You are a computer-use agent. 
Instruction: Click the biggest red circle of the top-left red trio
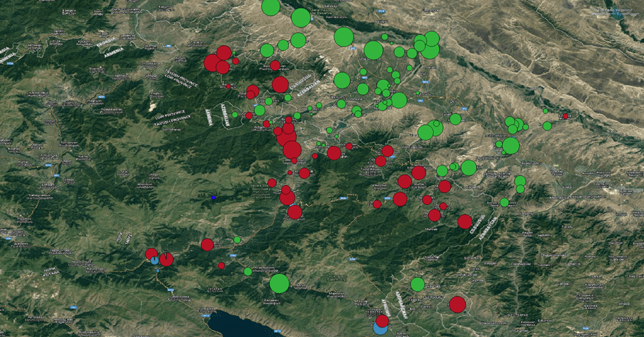212,63
